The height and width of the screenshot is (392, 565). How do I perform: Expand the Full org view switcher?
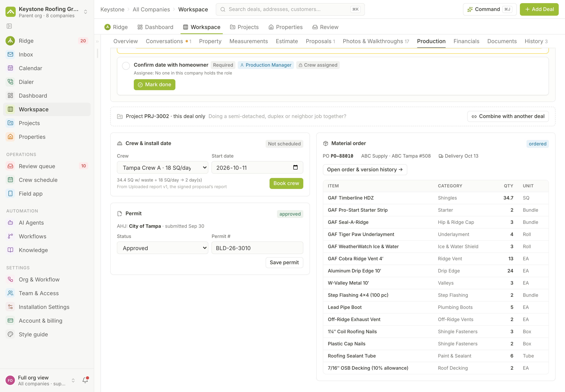73,380
